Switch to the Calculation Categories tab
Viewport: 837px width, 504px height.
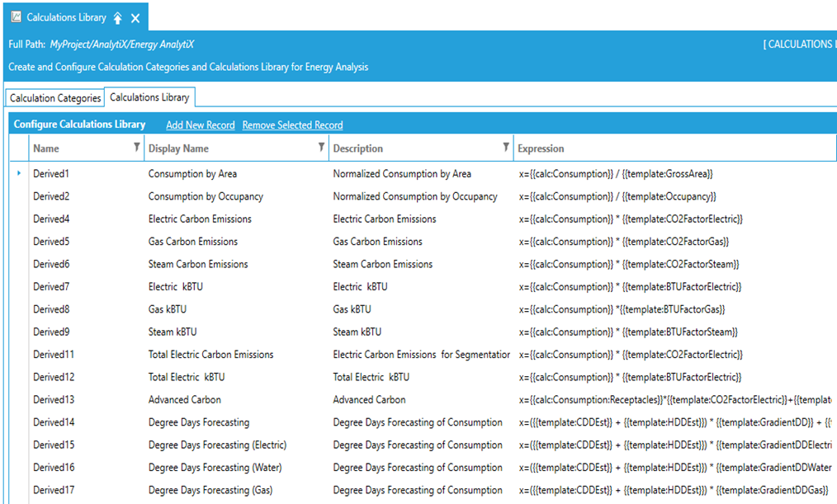55,98
